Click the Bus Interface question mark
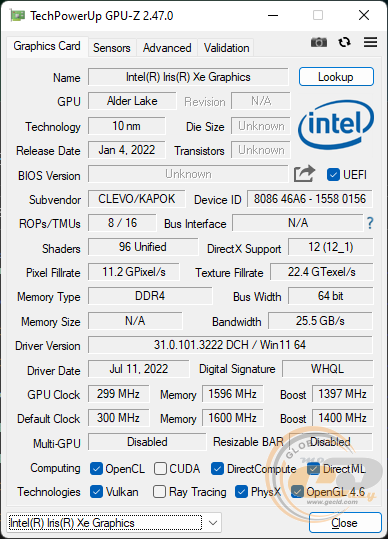Image resolution: width=388 pixels, height=539 pixels. tap(370, 223)
